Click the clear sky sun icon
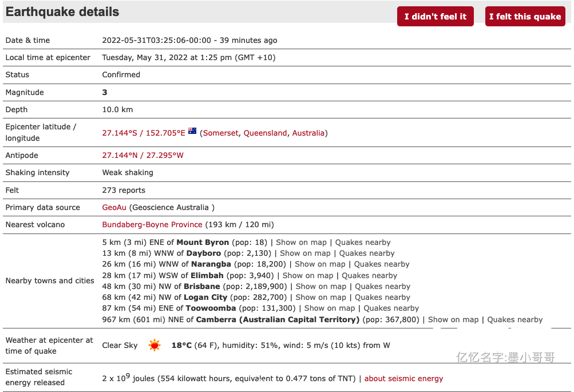This screenshot has width=574, height=392. tap(155, 345)
